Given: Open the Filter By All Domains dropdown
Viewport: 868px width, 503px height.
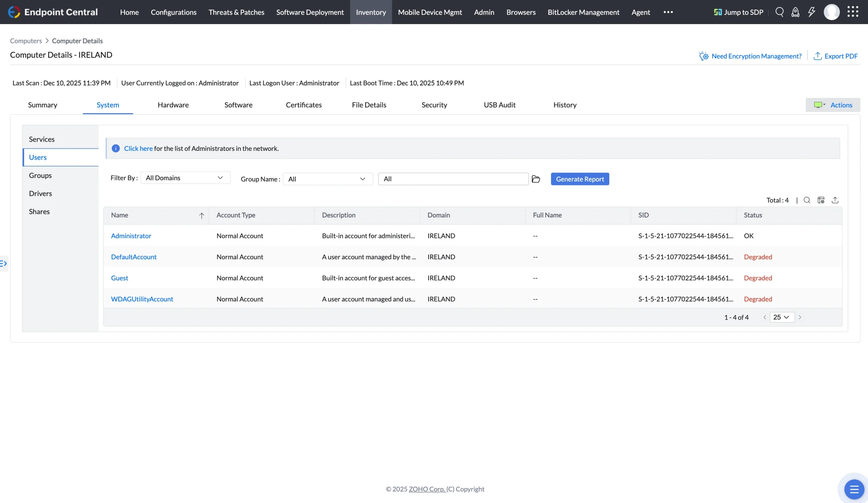Looking at the screenshot, I should point(185,178).
